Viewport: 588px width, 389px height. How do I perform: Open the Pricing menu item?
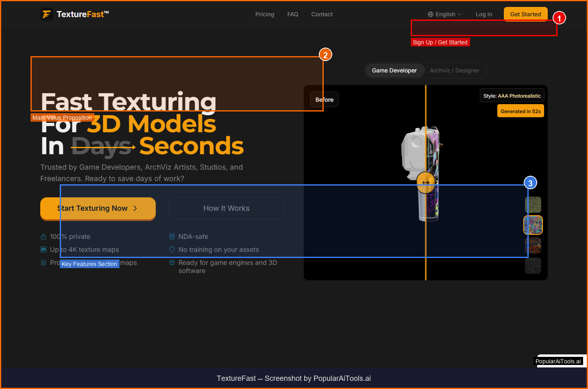pyautogui.click(x=265, y=14)
